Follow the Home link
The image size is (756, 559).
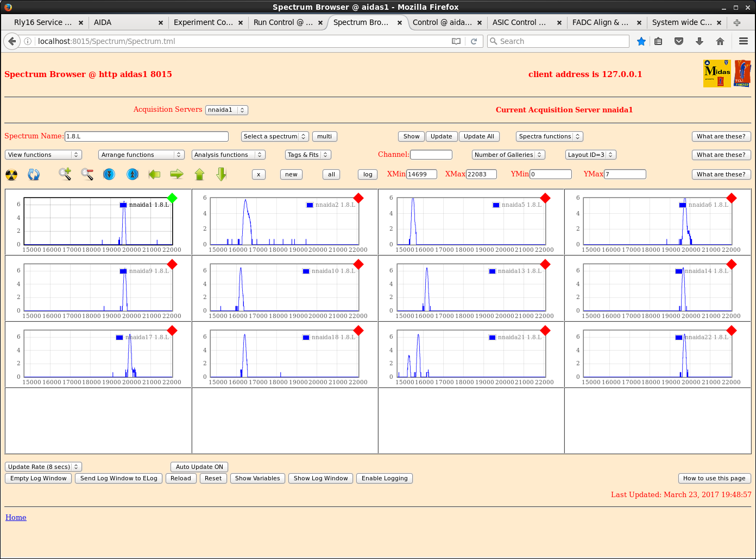(16, 517)
